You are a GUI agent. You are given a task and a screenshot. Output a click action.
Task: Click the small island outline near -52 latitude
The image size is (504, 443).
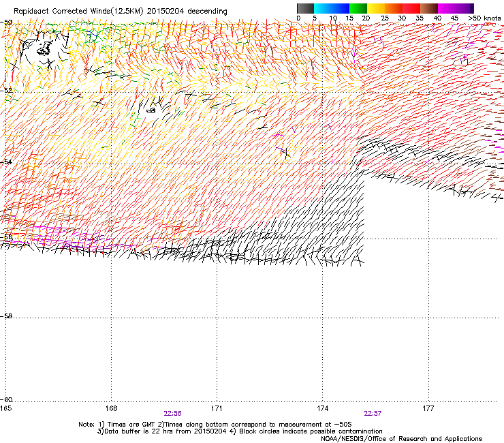point(151,110)
